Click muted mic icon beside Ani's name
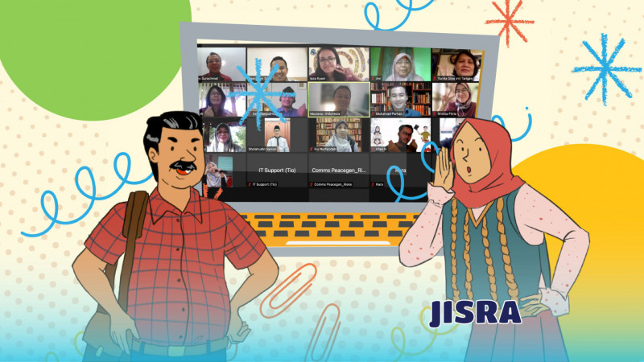The width and height of the screenshot is (644, 362). [x=374, y=79]
